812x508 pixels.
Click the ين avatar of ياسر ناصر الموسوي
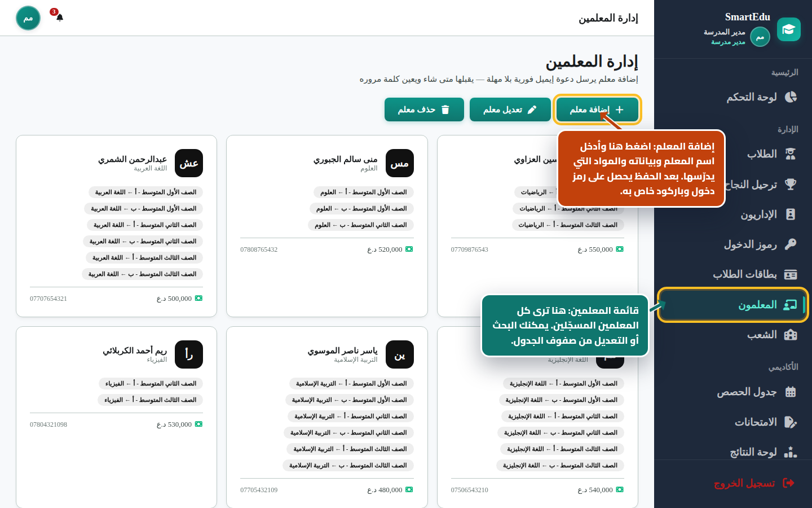[x=399, y=354]
